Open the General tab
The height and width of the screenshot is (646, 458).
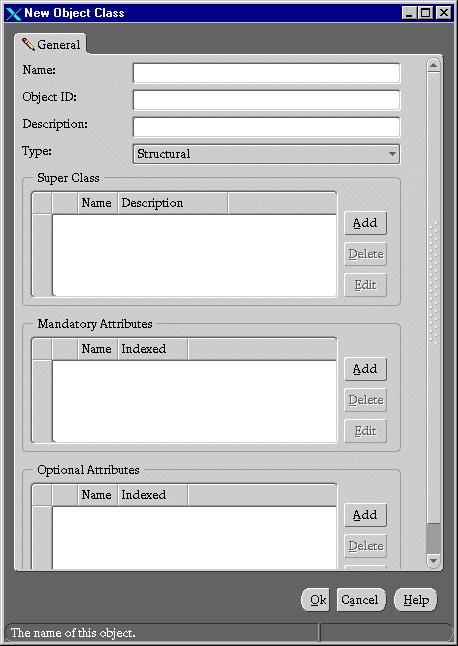[x=51, y=44]
